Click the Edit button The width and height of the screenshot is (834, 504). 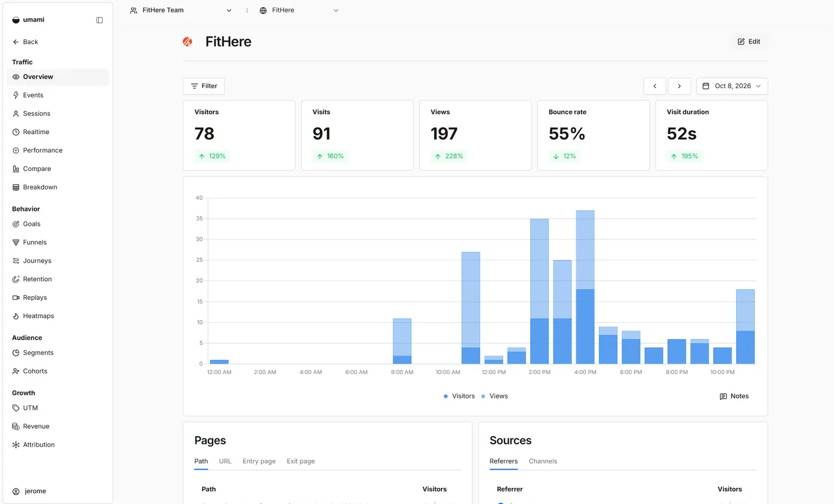pyautogui.click(x=749, y=42)
